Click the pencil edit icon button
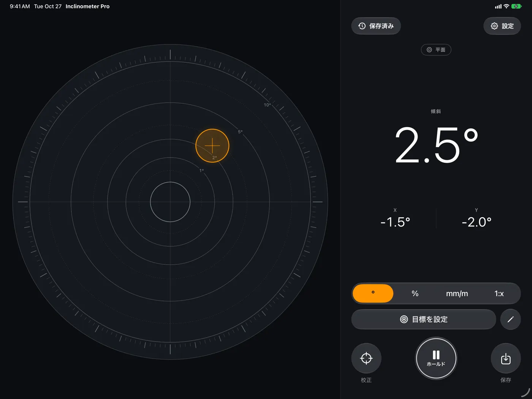Image resolution: width=532 pixels, height=399 pixels. [x=510, y=319]
